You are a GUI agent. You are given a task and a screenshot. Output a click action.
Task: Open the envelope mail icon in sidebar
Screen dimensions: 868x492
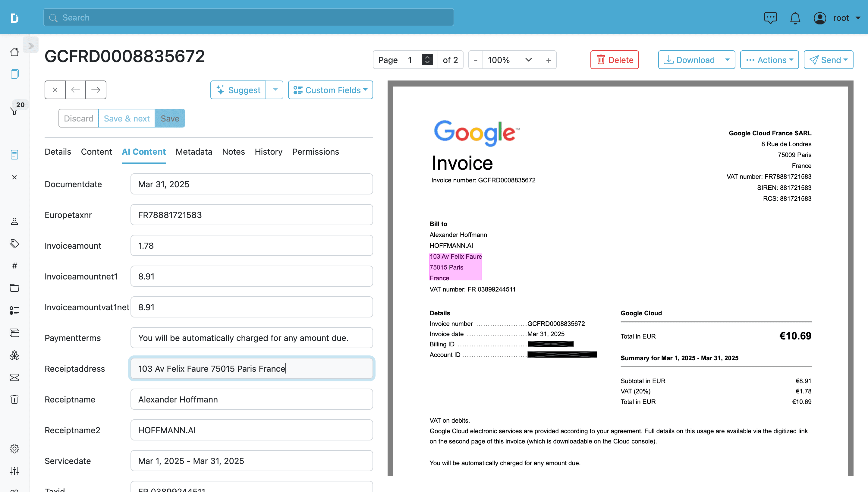pyautogui.click(x=14, y=377)
